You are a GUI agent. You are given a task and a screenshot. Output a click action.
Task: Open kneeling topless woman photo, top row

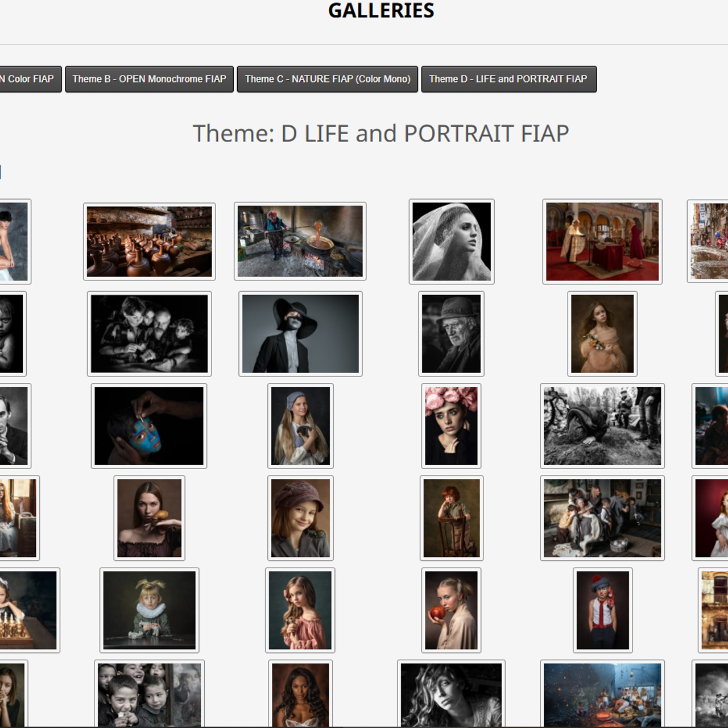(14, 242)
